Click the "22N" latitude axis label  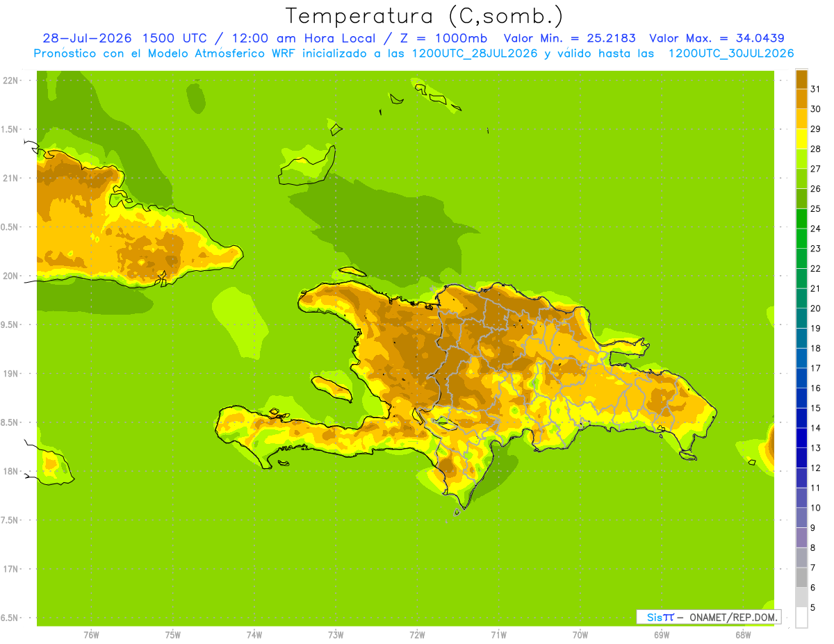tap(10, 80)
